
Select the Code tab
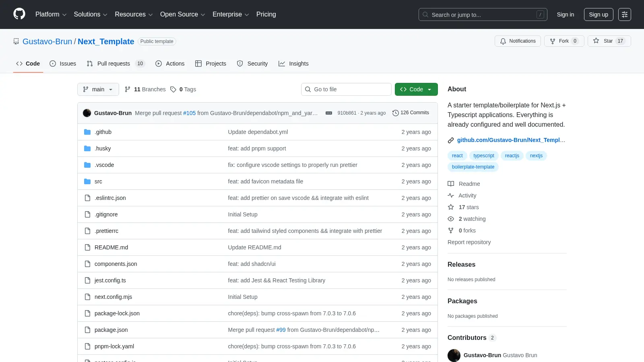[28, 64]
